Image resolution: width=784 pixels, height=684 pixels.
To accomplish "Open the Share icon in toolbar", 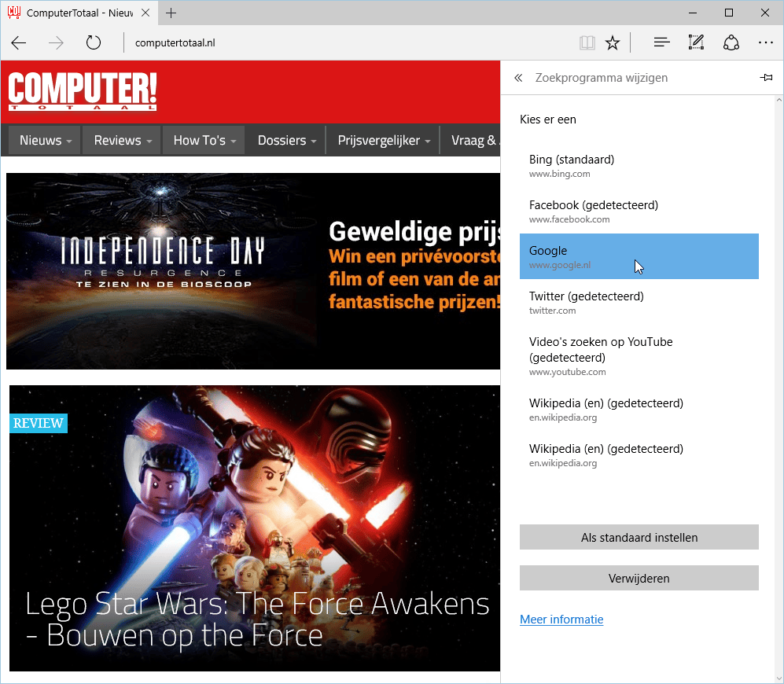I will 731,42.
